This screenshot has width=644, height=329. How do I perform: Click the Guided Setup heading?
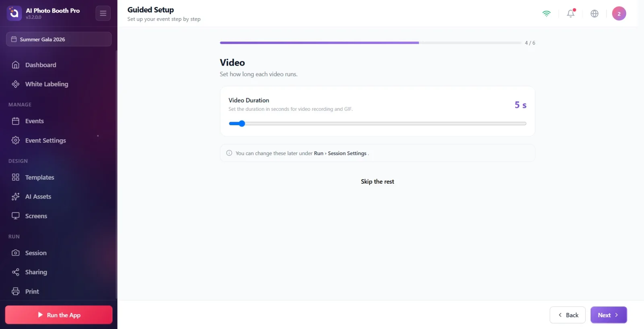point(151,10)
